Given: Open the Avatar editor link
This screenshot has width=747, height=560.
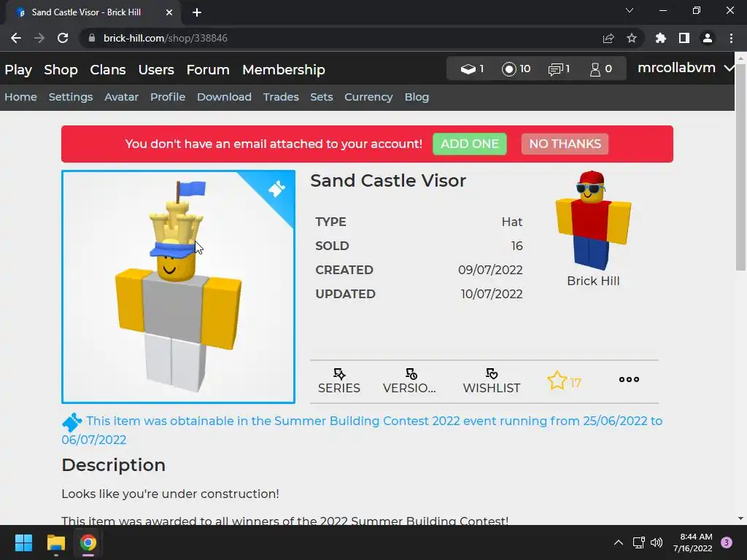Looking at the screenshot, I should (122, 97).
